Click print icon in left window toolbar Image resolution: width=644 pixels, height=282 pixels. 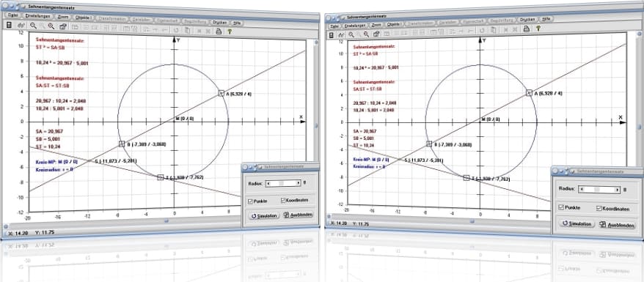[x=219, y=31]
